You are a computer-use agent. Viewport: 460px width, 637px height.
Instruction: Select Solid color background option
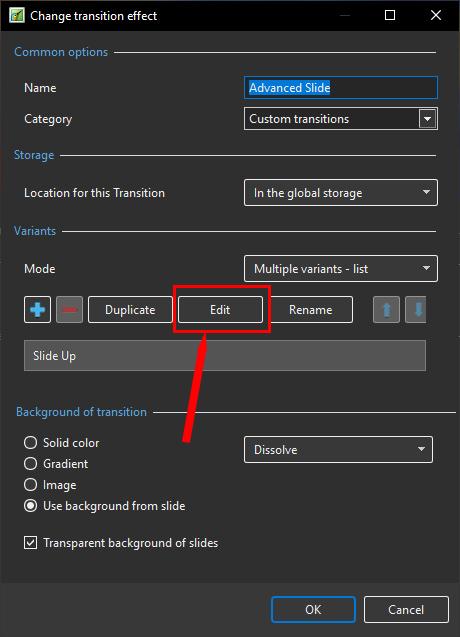click(30, 442)
